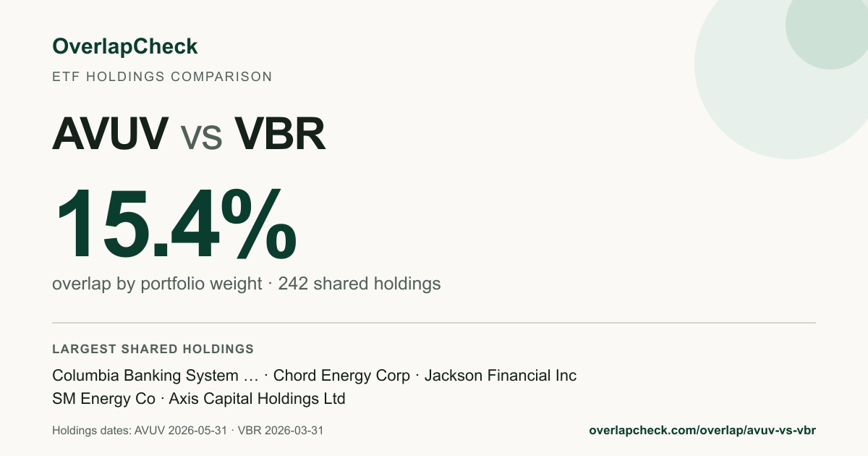
Task: Click the ETF Holdings Comparison subtitle
Action: point(162,77)
